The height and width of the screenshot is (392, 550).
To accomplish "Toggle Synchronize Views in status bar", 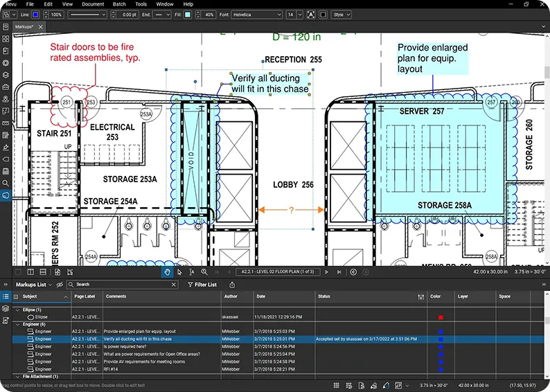I will [398, 385].
